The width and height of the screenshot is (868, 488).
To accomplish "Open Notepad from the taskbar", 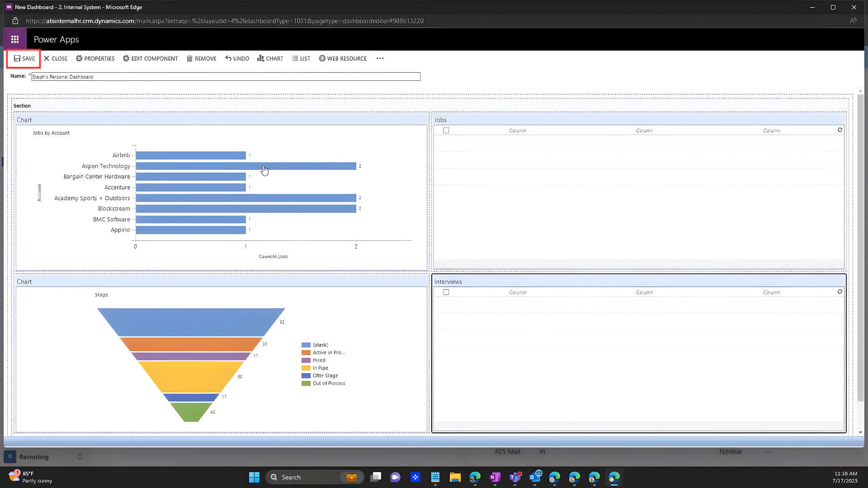I will click(435, 477).
